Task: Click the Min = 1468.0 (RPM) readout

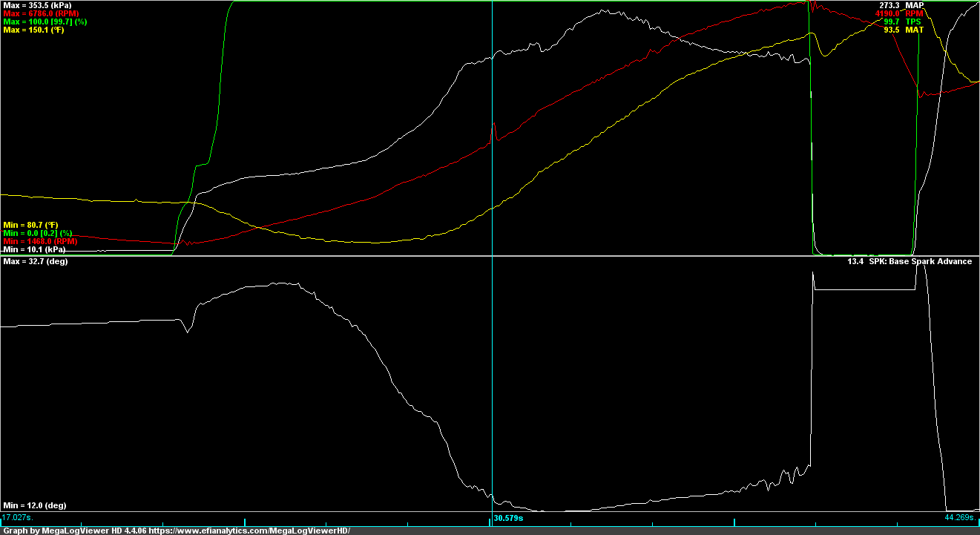Action: [40, 242]
